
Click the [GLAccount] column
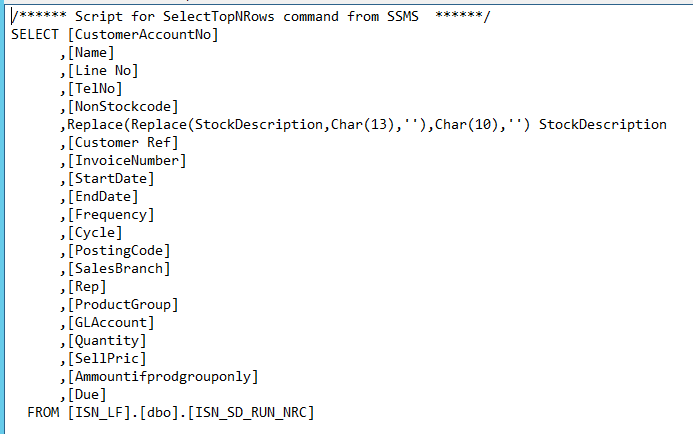(x=111, y=323)
